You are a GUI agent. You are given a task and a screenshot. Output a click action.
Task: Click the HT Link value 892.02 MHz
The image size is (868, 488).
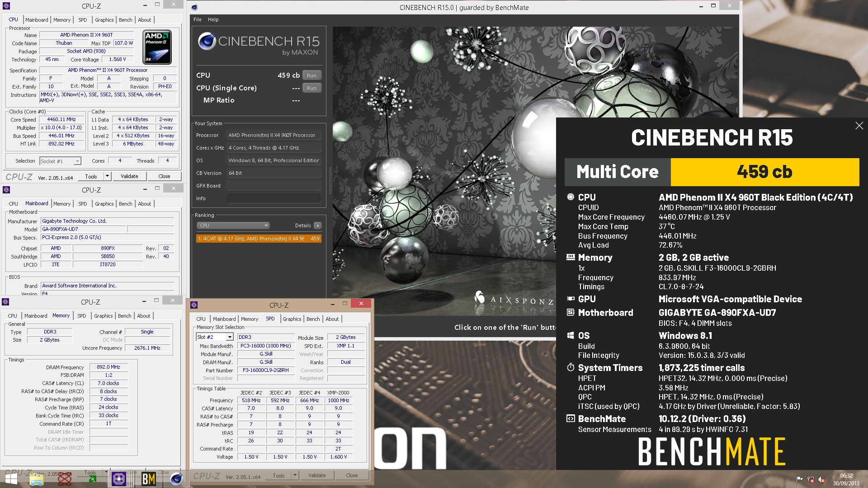(x=61, y=144)
